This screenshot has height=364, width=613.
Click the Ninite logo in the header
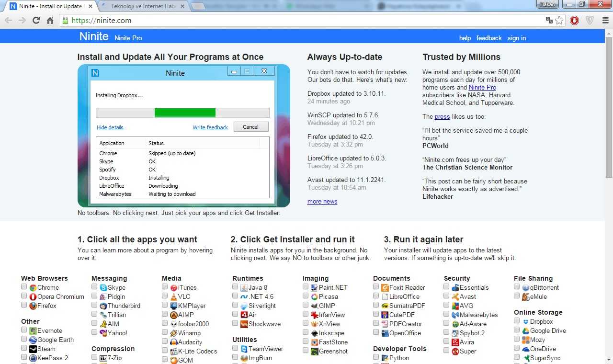pyautogui.click(x=94, y=36)
